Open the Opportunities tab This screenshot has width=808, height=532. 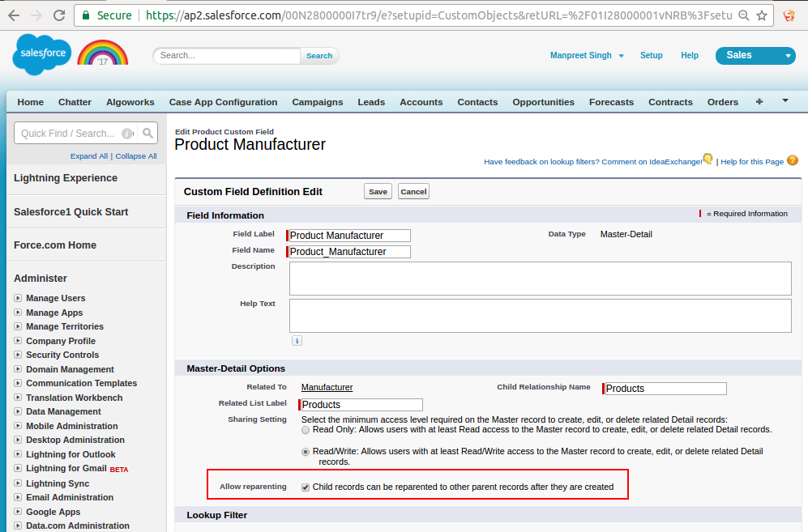point(543,102)
